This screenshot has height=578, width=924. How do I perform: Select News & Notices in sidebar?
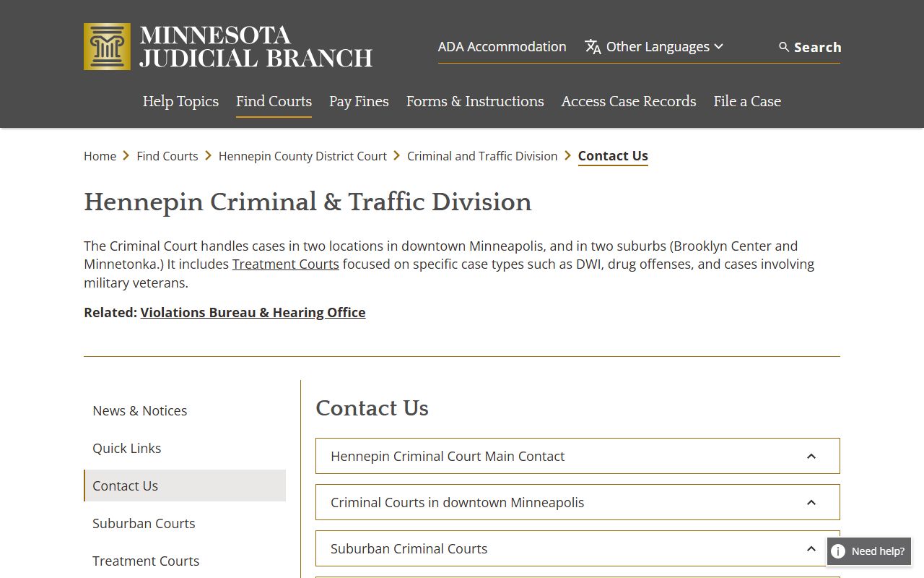coord(139,410)
